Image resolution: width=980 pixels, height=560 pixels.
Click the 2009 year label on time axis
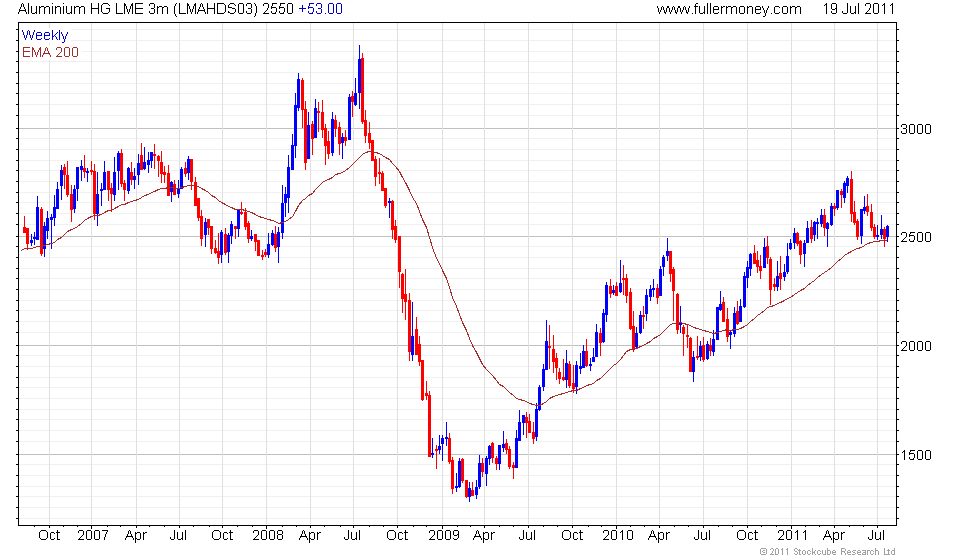coord(443,536)
